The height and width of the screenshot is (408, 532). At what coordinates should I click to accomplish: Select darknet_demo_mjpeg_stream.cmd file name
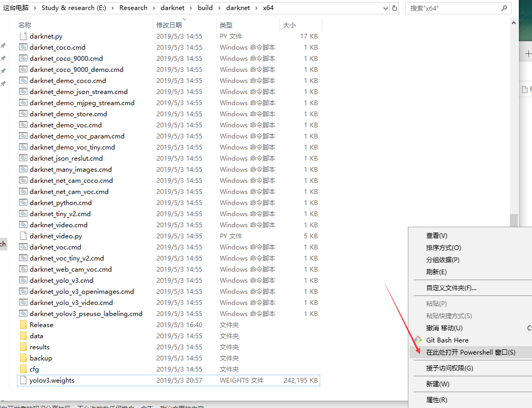[x=82, y=103]
